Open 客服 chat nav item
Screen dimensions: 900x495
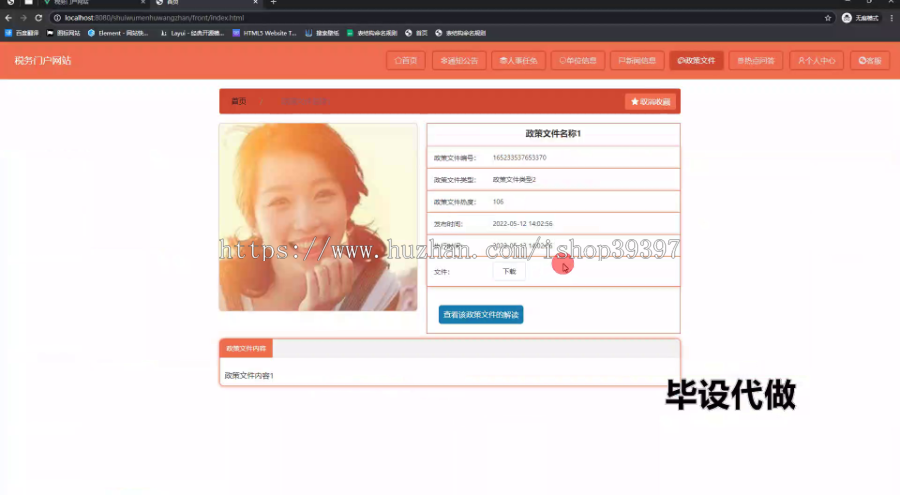(x=870, y=61)
